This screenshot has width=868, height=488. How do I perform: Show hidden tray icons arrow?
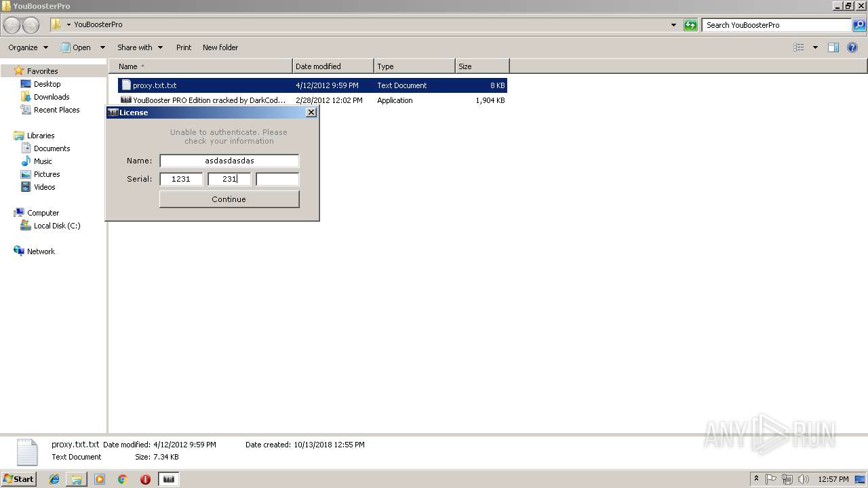[757, 479]
